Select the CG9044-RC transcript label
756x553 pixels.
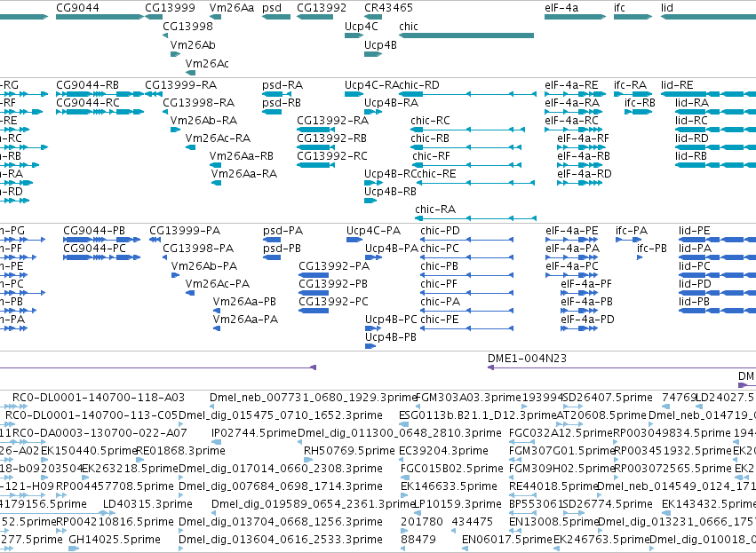(x=87, y=103)
